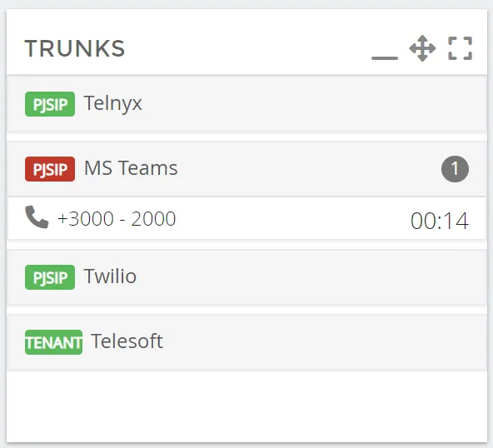Screen dimensions: 493x448
Task: Click the Telnyx trunk name
Action: 113,103
